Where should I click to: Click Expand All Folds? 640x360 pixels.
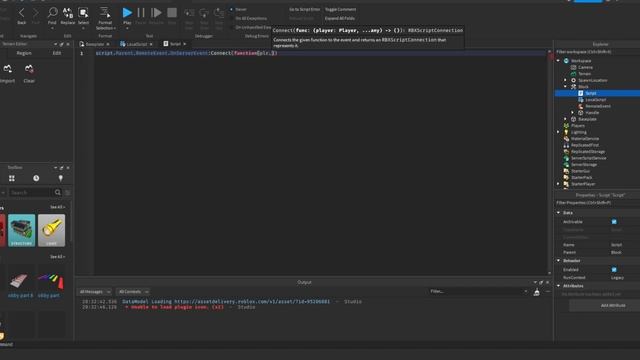click(340, 18)
